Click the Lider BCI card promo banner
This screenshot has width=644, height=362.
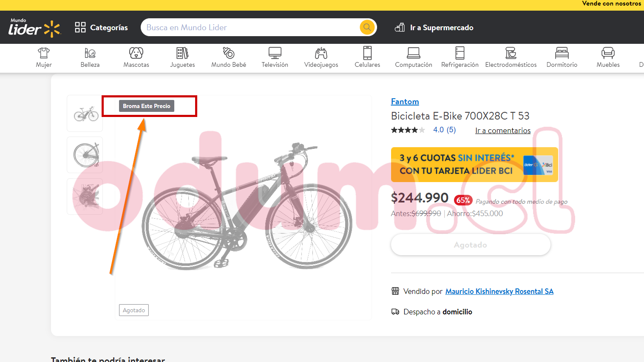pyautogui.click(x=474, y=165)
